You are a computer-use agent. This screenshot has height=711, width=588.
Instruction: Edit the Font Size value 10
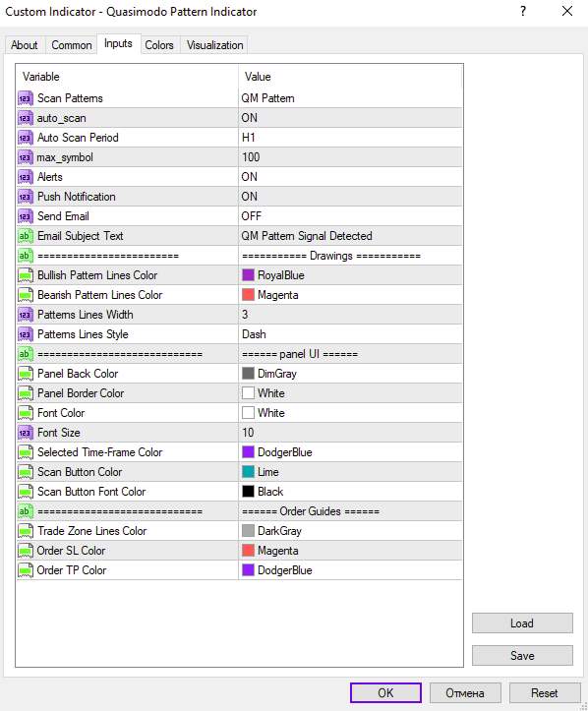[x=350, y=433]
